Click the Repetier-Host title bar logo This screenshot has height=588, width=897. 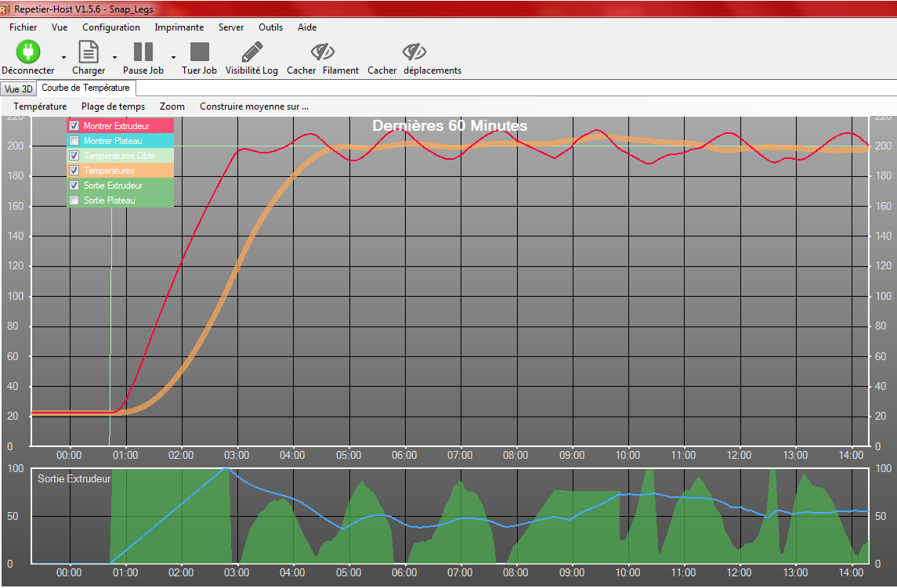[x=5, y=9]
